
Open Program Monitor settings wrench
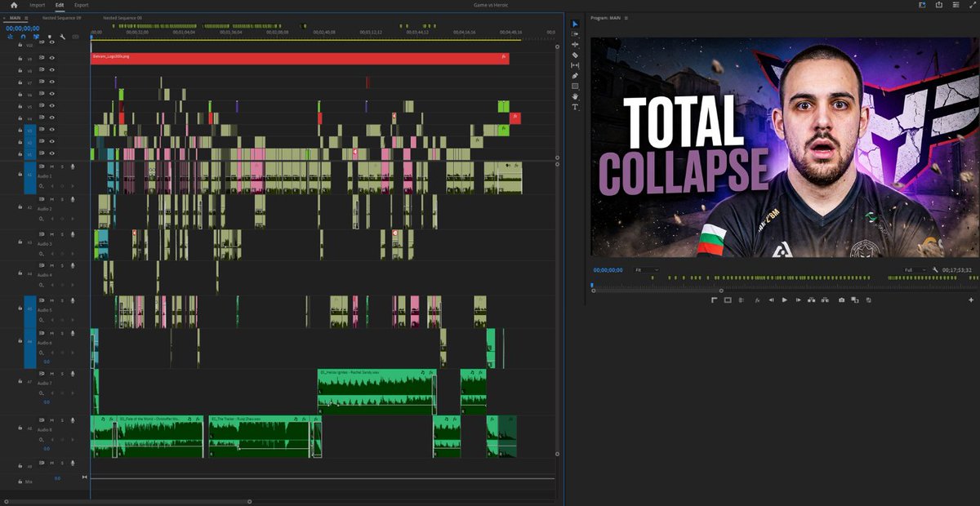click(937, 270)
